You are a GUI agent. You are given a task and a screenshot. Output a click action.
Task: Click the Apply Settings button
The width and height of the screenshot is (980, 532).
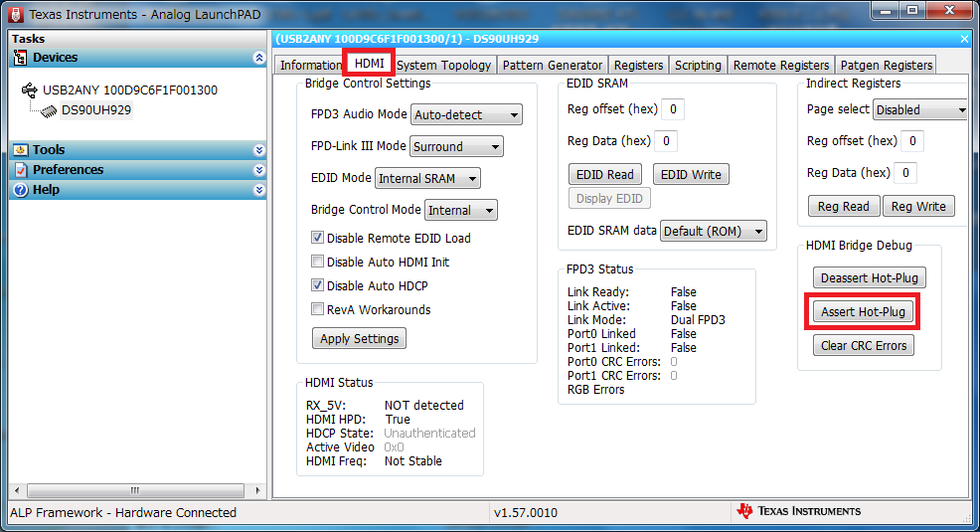[360, 338]
